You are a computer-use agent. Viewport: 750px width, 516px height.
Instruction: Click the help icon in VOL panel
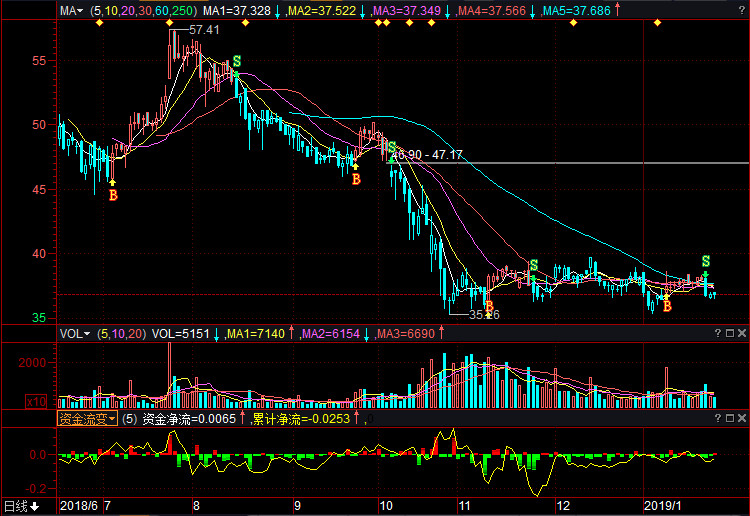click(716, 333)
